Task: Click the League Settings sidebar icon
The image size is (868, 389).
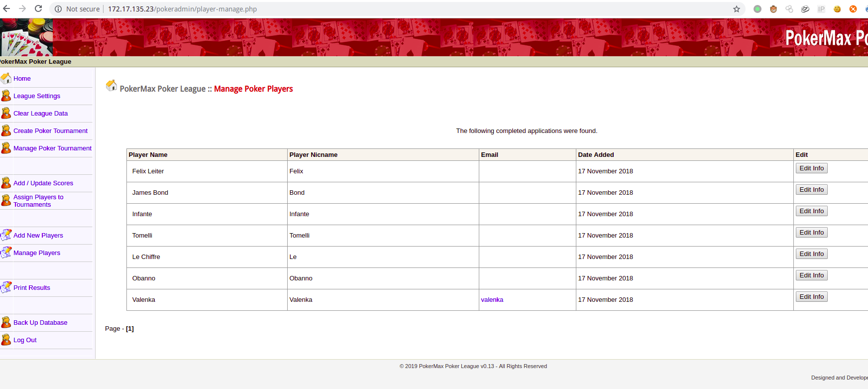Action: pos(6,96)
